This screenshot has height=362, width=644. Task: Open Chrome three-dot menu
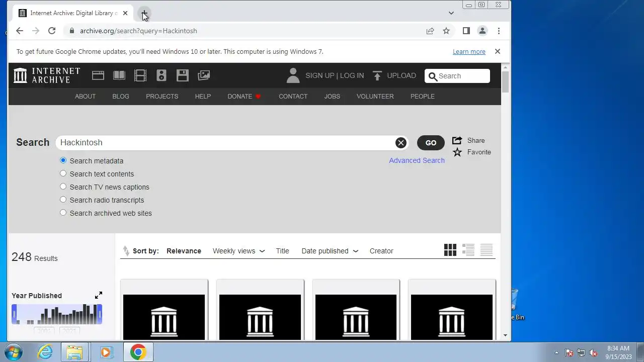pyautogui.click(x=499, y=31)
